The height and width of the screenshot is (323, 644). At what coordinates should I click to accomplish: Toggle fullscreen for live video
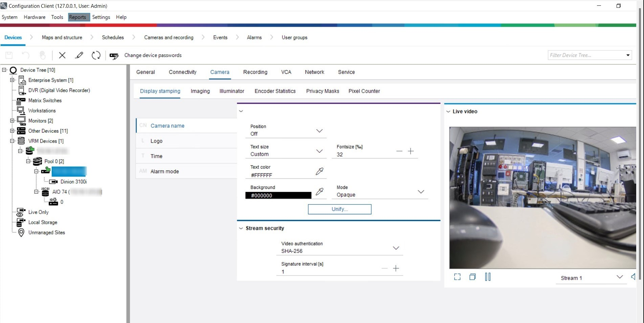(457, 277)
